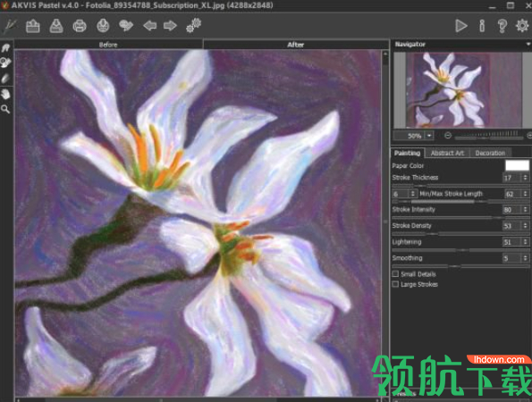Open the AKVIS home page icon
This screenshot has width=532, height=402.
point(10,26)
